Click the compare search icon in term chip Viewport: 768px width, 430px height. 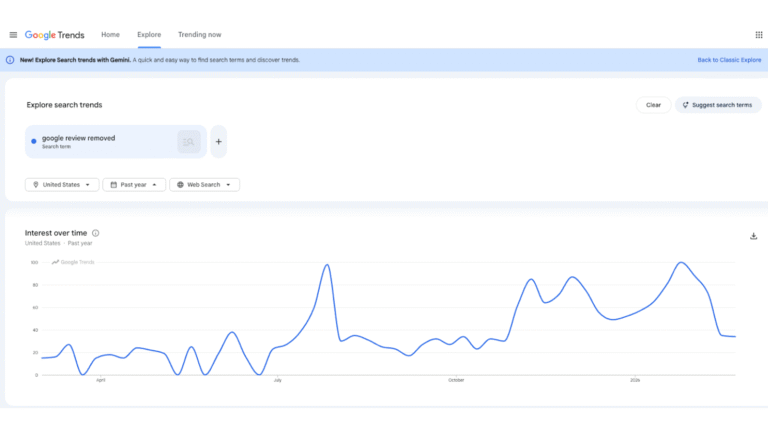pyautogui.click(x=189, y=142)
